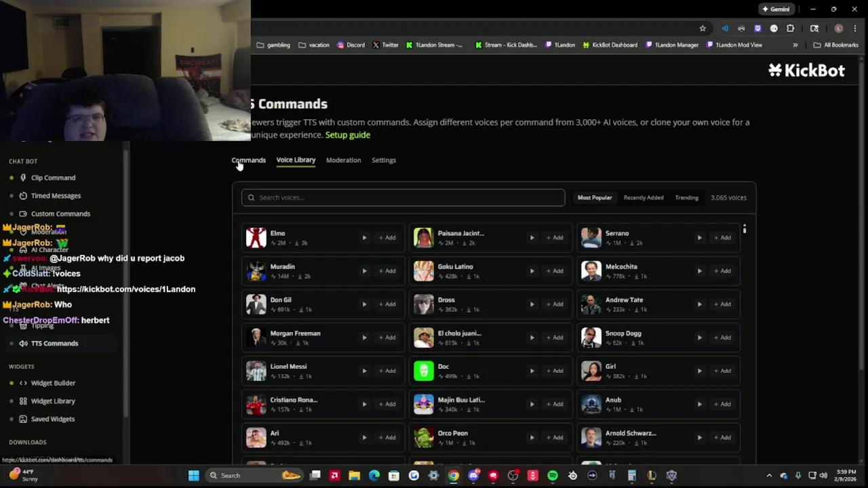Click the KickBot logo
The height and width of the screenshot is (488, 868).
[806, 70]
